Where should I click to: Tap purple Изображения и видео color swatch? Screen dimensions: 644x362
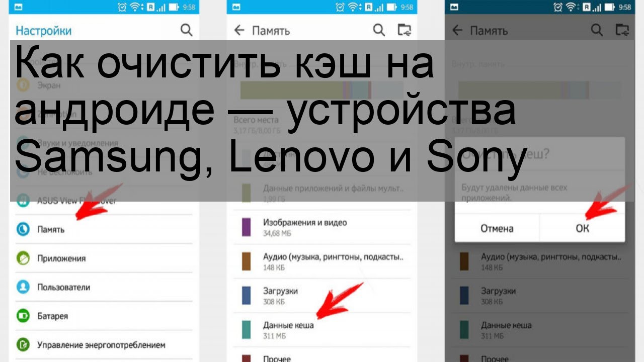click(246, 227)
